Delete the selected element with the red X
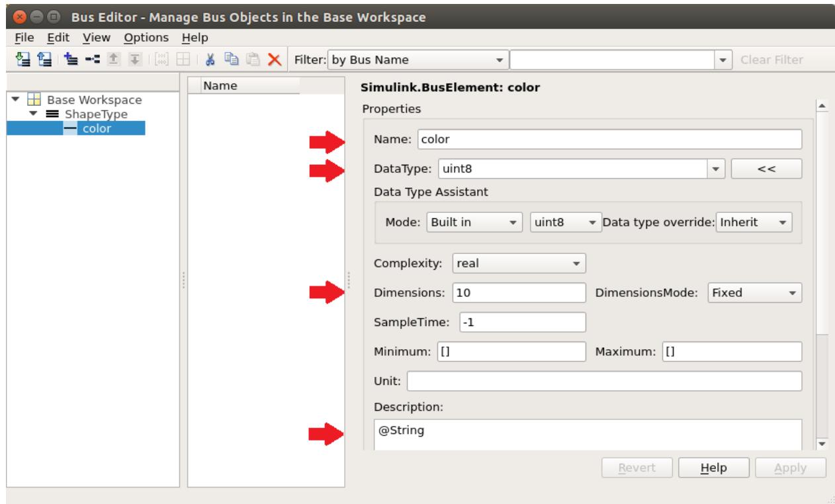835x504 pixels. click(x=276, y=60)
